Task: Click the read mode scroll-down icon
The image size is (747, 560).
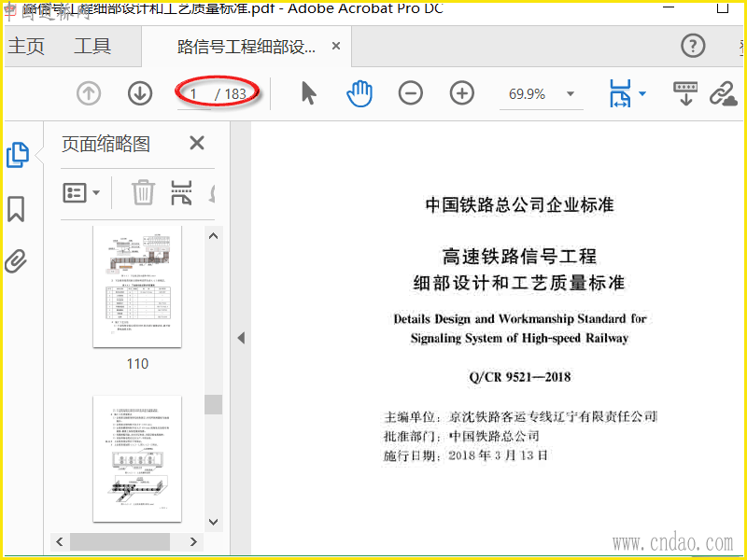Action: 685,93
